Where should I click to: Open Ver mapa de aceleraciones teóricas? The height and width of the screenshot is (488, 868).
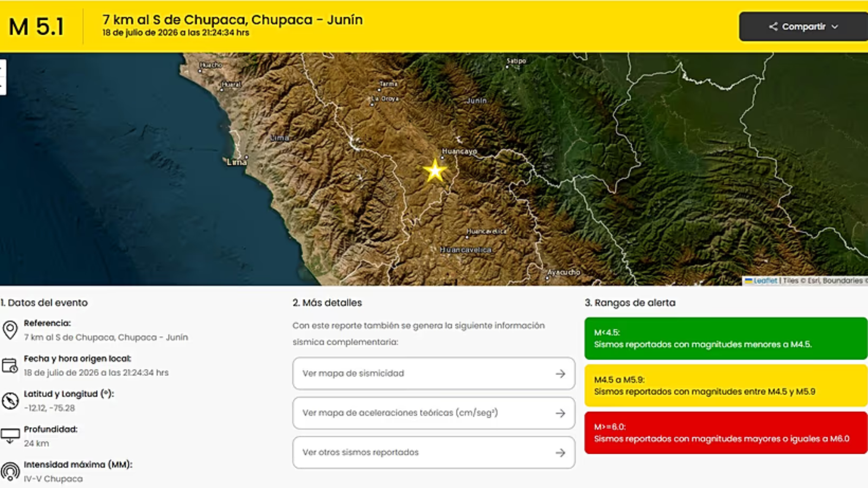pyautogui.click(x=433, y=413)
